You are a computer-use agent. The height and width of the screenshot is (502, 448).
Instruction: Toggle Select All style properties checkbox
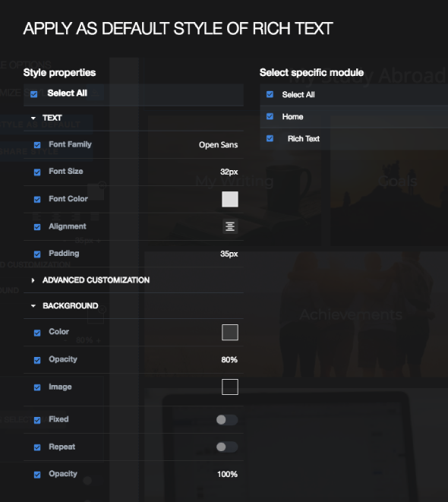click(x=34, y=94)
